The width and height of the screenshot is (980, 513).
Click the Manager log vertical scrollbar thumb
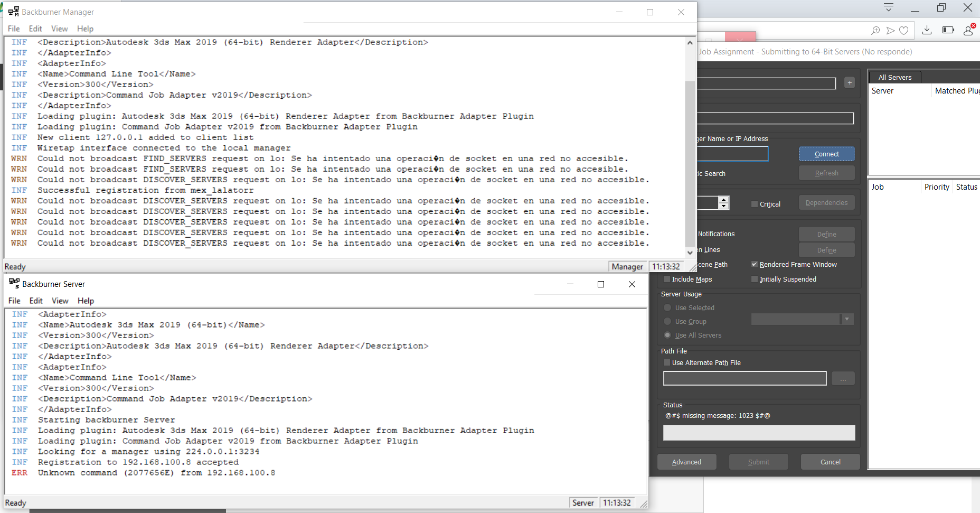coord(690,163)
